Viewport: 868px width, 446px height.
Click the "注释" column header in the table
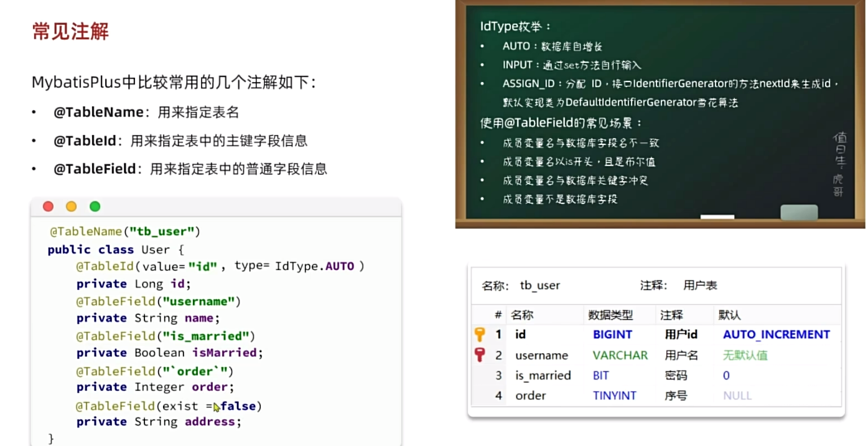(x=671, y=315)
